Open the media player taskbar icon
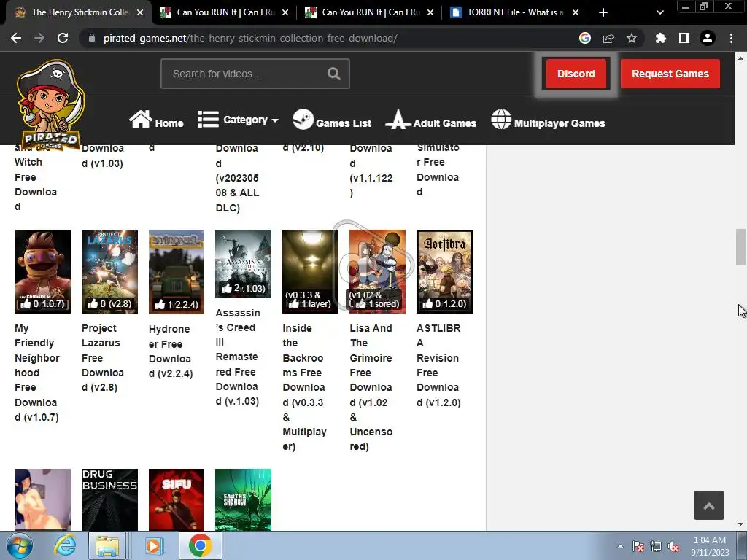747x560 pixels. pos(153,545)
